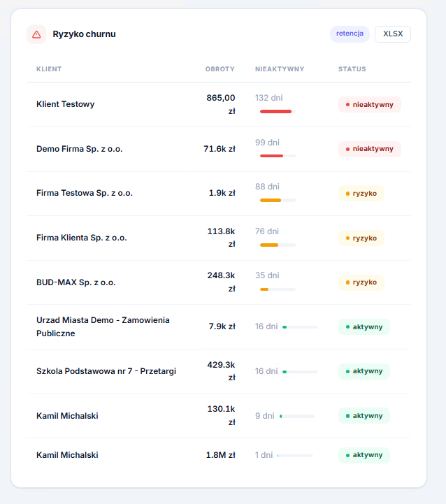Select Firma Testowa Sp. z o.o. row
446x504 pixels.
click(x=84, y=193)
